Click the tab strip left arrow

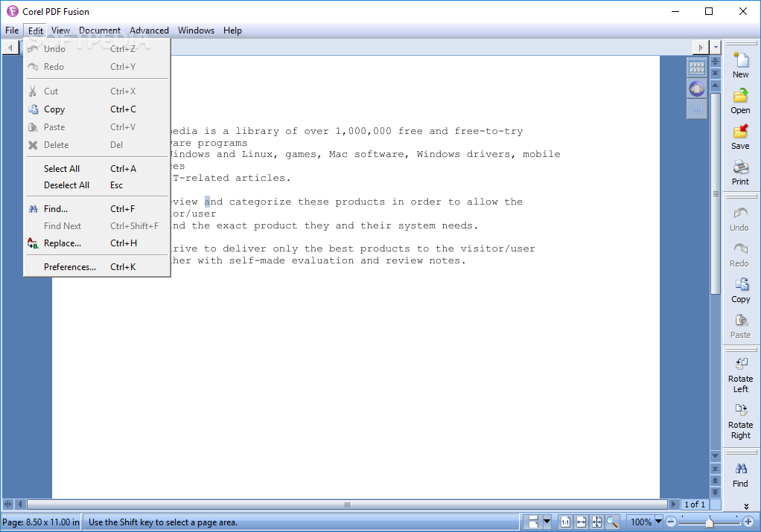10,48
